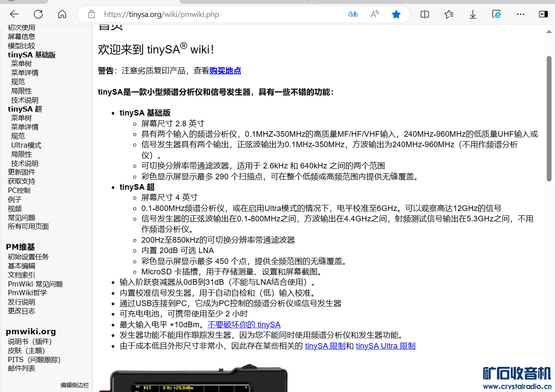Open PmWiki 常见问题 in the sidebar

pyautogui.click(x=35, y=284)
